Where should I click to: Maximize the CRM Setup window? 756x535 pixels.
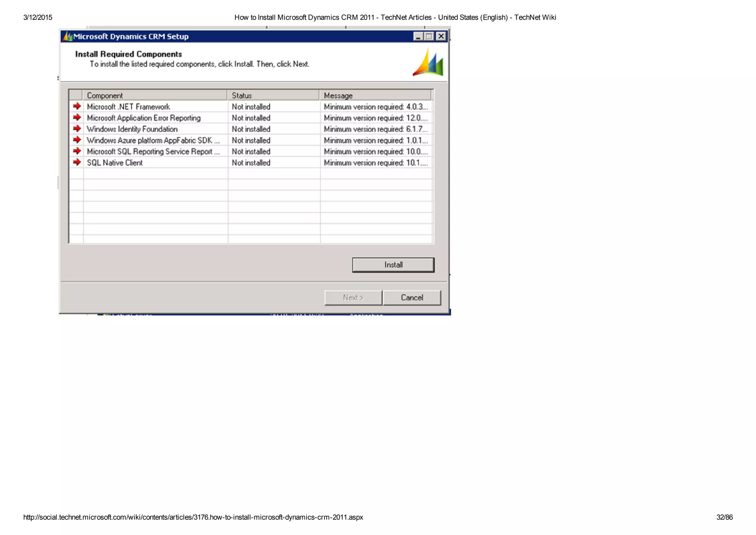coord(429,36)
